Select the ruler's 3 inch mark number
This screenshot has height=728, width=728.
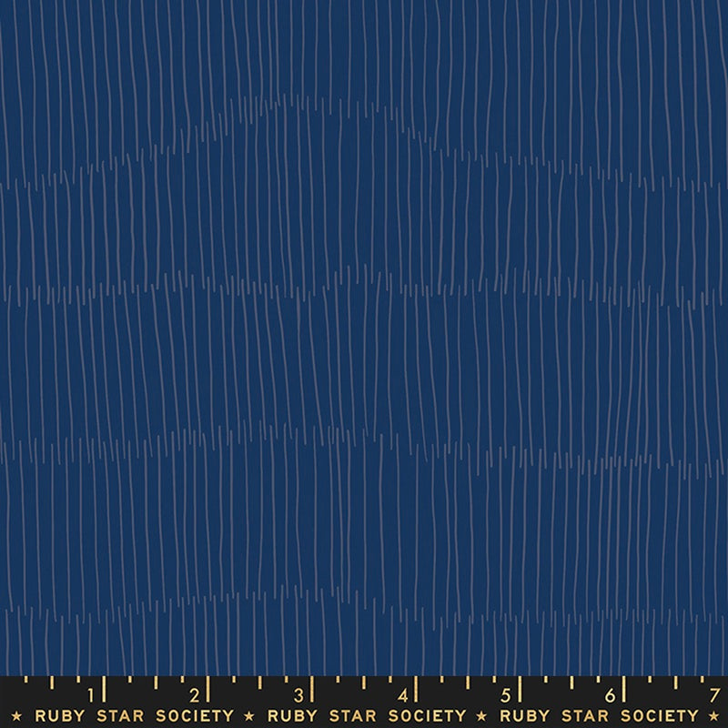coord(297,694)
